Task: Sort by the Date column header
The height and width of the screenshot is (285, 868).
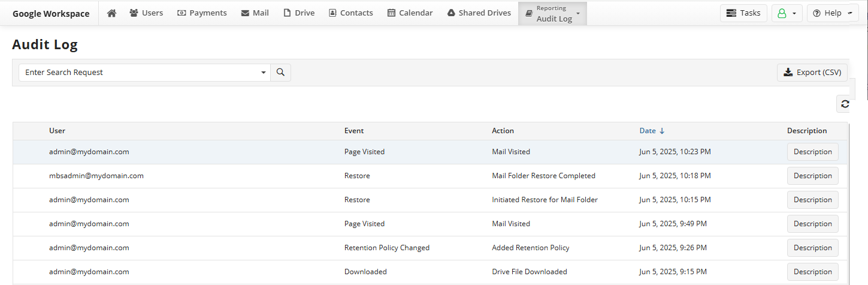Action: tap(652, 131)
